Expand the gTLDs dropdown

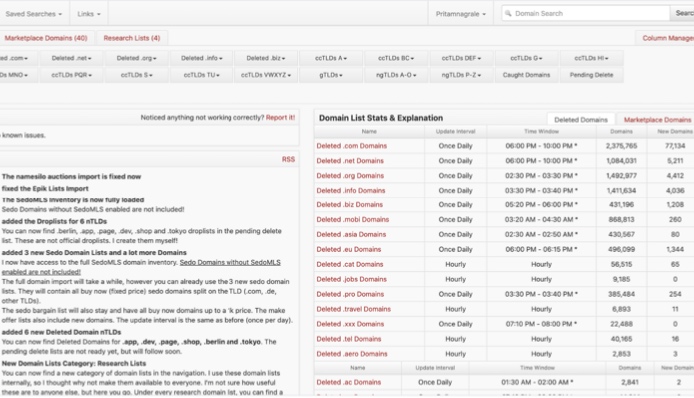(331, 75)
